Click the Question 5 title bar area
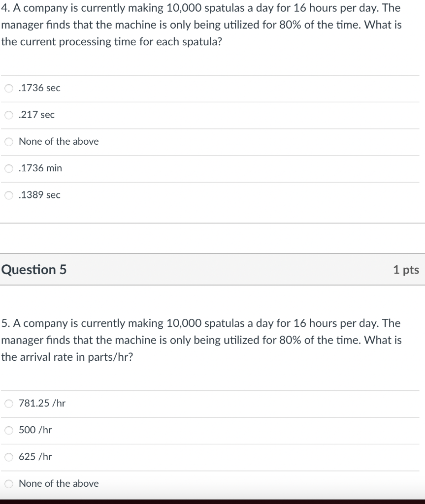The image size is (425, 504). point(212,270)
